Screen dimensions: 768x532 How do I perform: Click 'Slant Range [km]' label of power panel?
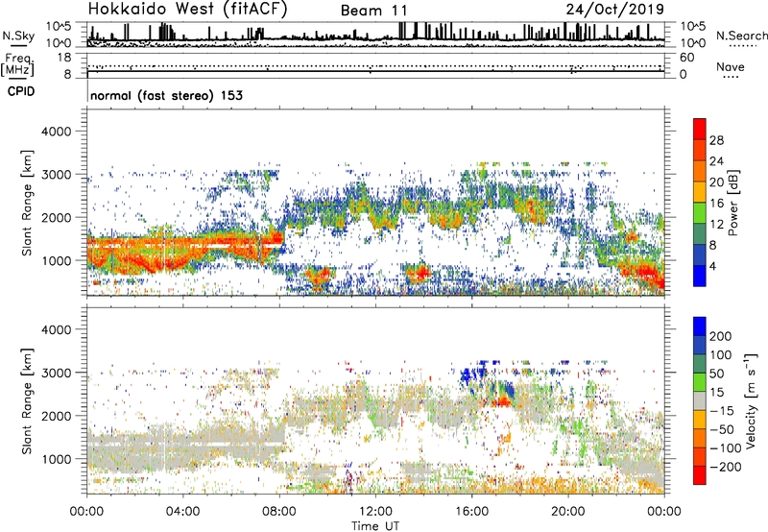click(x=27, y=203)
